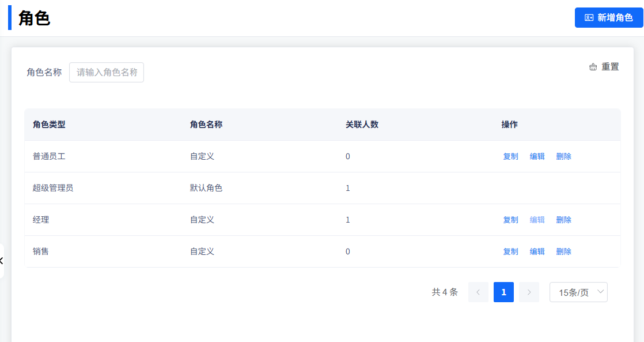Copy the 普通员工 role
This screenshot has height=342, width=644.
[510, 156]
